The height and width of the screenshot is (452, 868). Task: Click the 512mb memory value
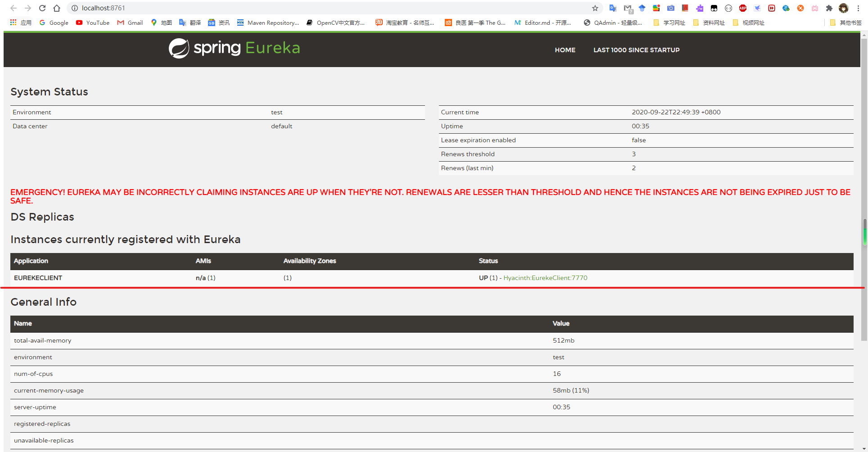point(564,340)
